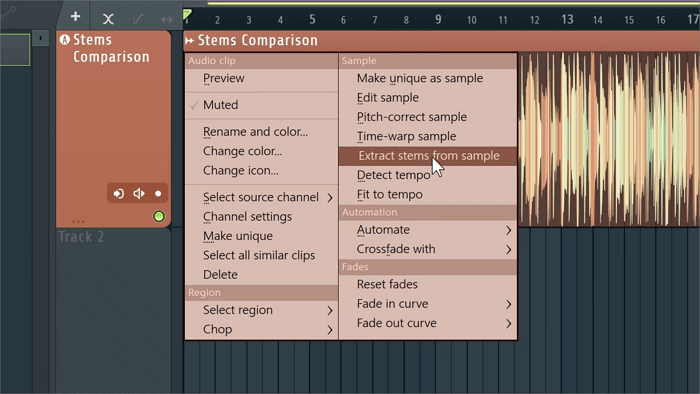Toggle the green mute LED on Stems Comparison track
This screenshot has height=394, width=700.
tap(158, 216)
